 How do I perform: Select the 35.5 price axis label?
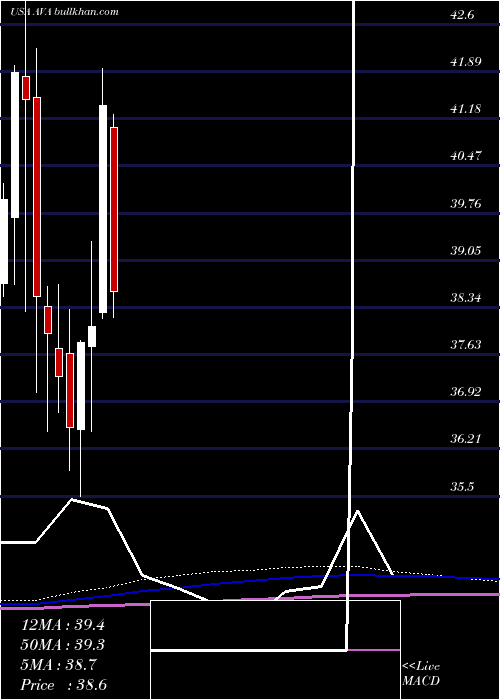462,486
